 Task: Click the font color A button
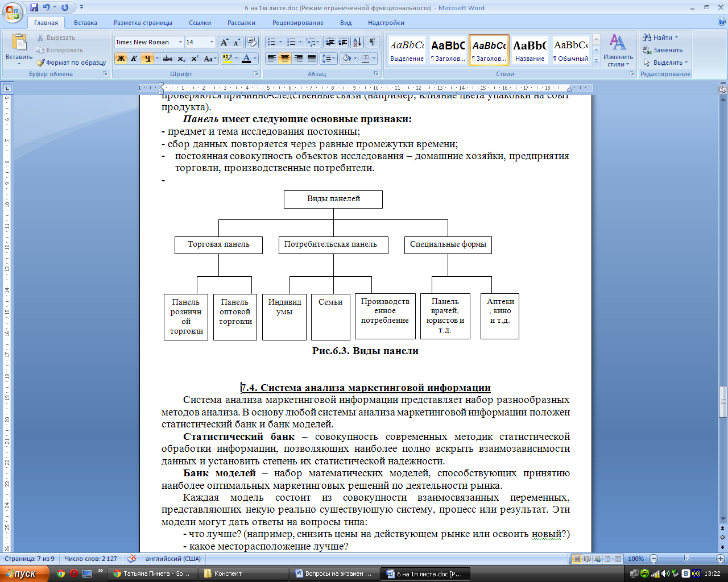[x=246, y=59]
